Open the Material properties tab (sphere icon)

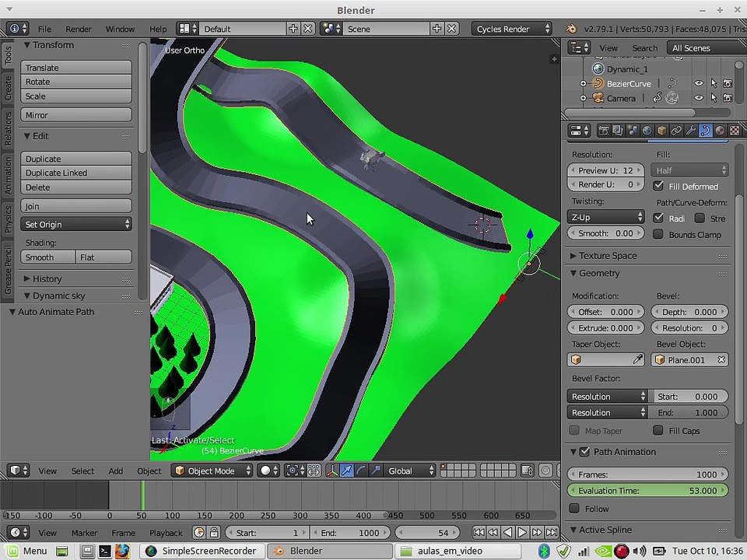(x=720, y=130)
